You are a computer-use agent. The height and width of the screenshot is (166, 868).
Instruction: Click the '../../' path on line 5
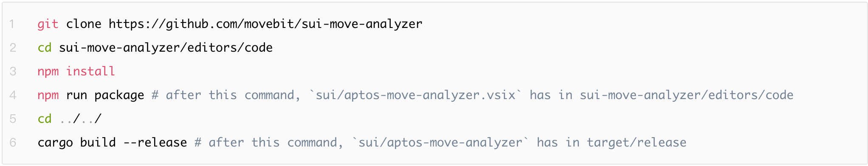click(80, 119)
